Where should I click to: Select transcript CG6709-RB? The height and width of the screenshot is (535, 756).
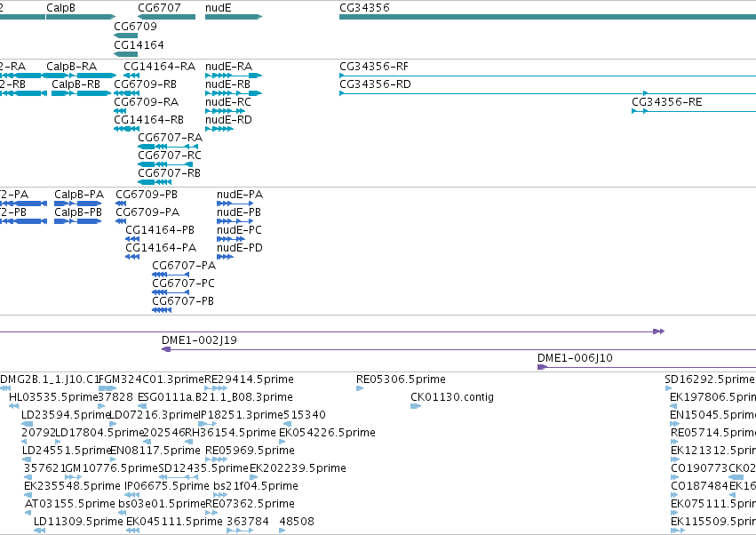(126, 93)
